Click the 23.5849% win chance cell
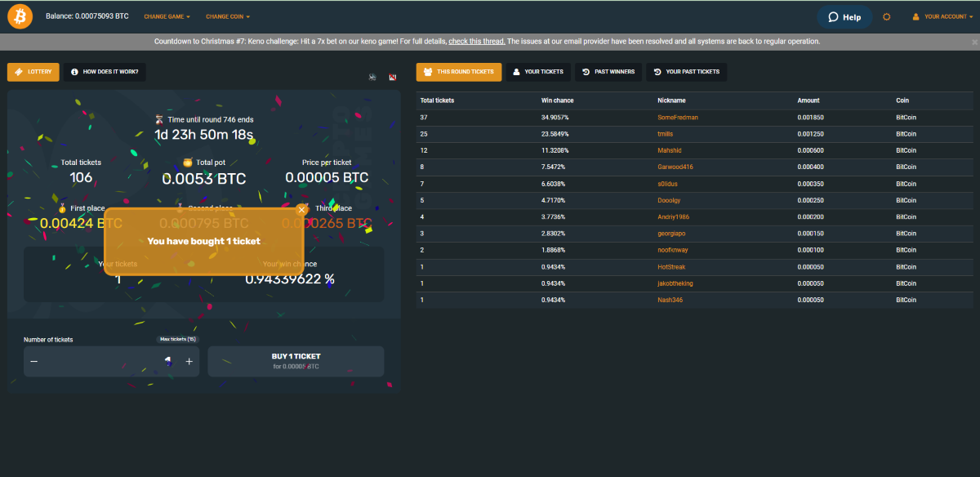Image resolution: width=980 pixels, height=477 pixels. click(x=555, y=134)
